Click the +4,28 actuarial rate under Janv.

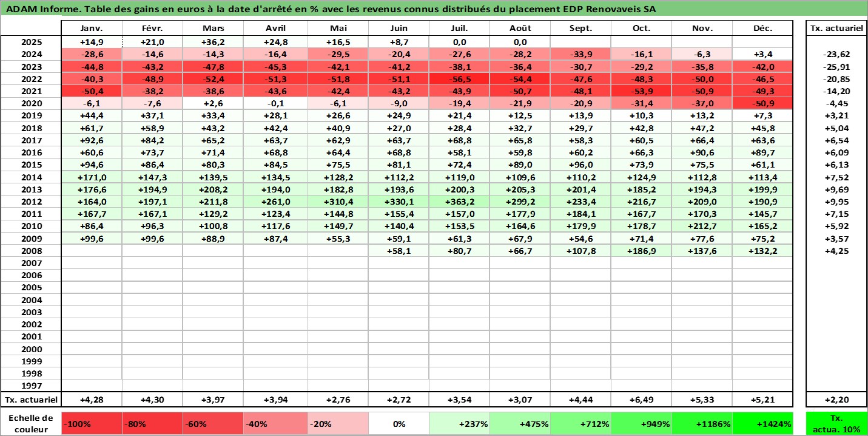(x=92, y=400)
